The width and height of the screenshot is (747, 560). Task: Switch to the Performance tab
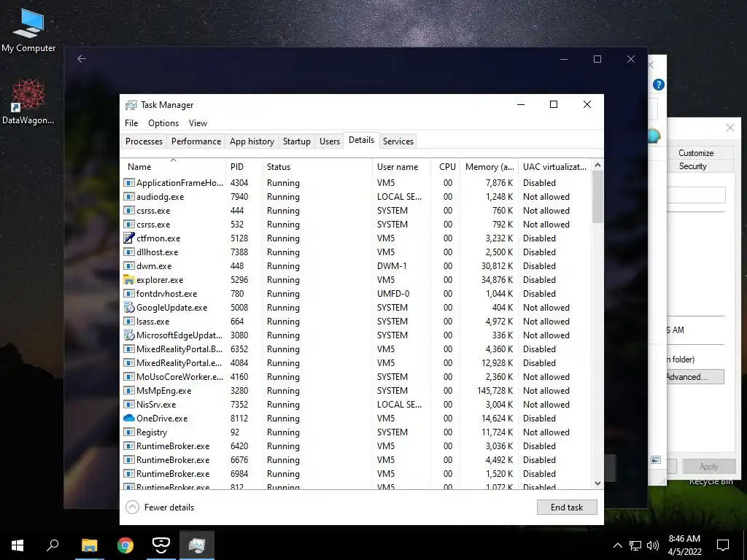coord(196,141)
